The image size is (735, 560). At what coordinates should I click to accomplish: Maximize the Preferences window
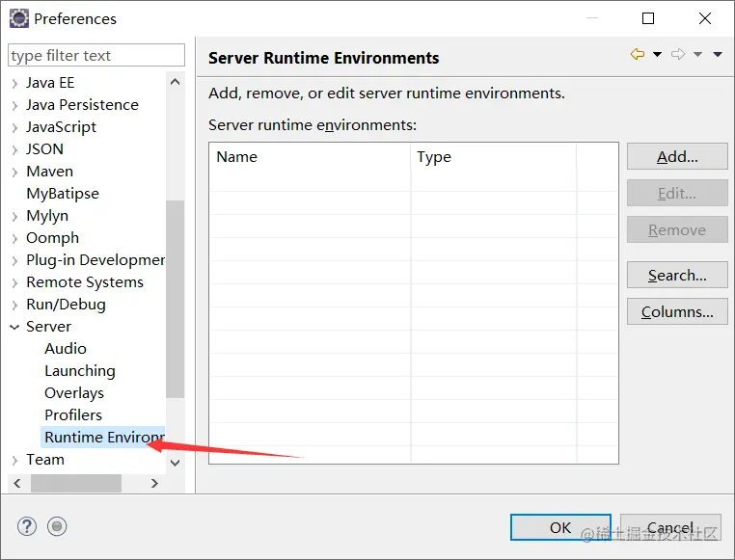(x=648, y=18)
